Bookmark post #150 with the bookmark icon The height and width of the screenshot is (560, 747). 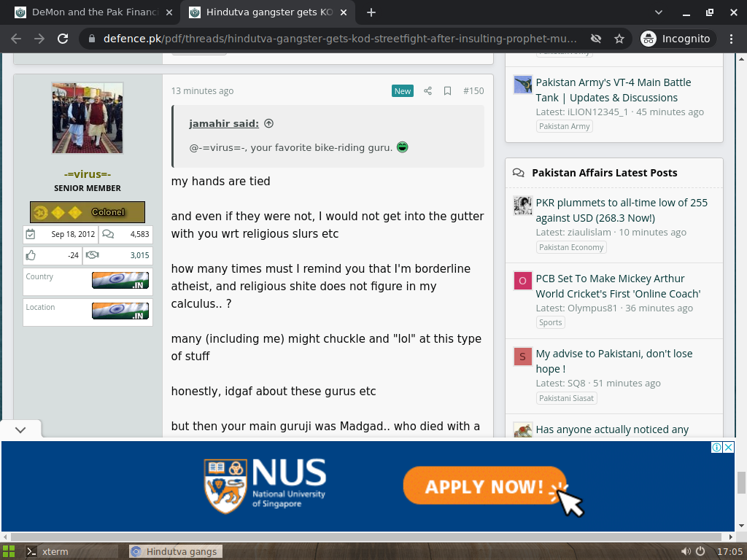[447, 91]
